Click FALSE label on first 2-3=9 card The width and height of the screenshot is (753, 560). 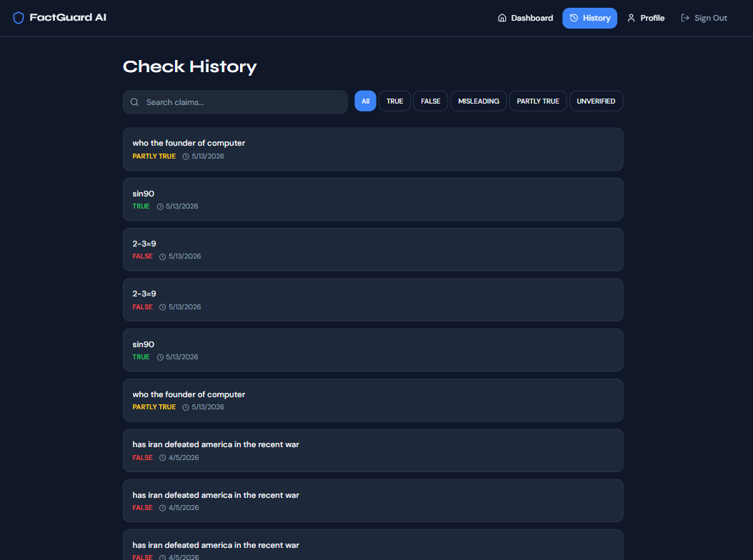tap(142, 256)
